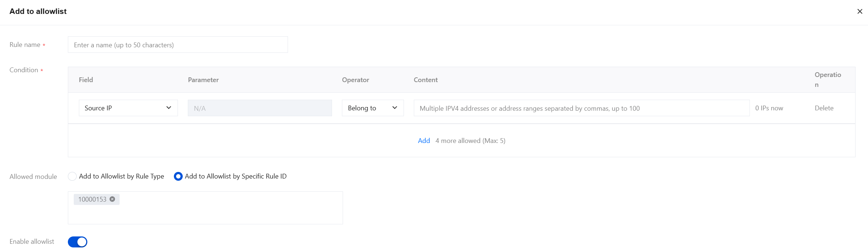This screenshot has width=868, height=250.
Task: Remove the 10000153 rule ID tag
Action: coord(112,199)
